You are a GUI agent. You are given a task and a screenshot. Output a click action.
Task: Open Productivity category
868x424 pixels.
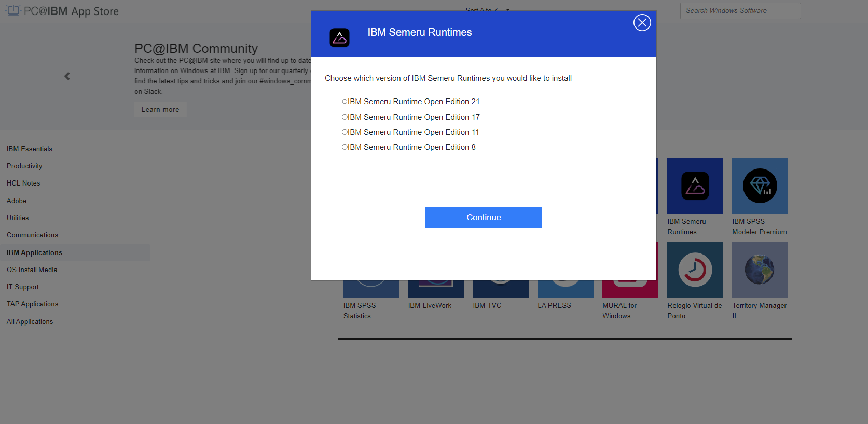point(24,166)
